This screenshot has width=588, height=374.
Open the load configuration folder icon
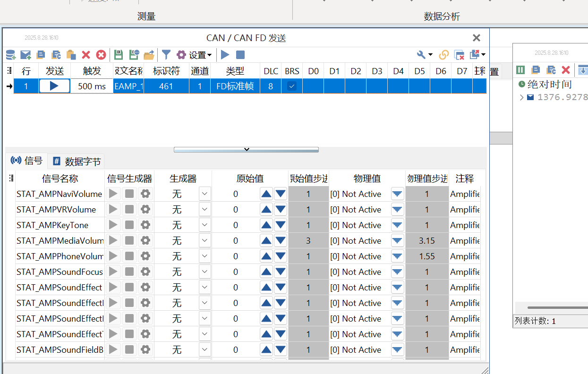[149, 55]
